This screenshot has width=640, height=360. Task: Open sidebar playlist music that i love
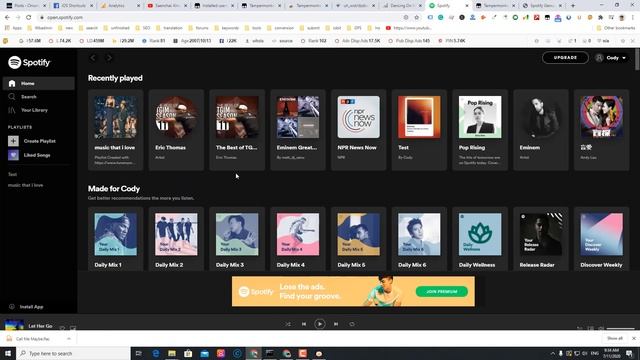click(x=25, y=185)
